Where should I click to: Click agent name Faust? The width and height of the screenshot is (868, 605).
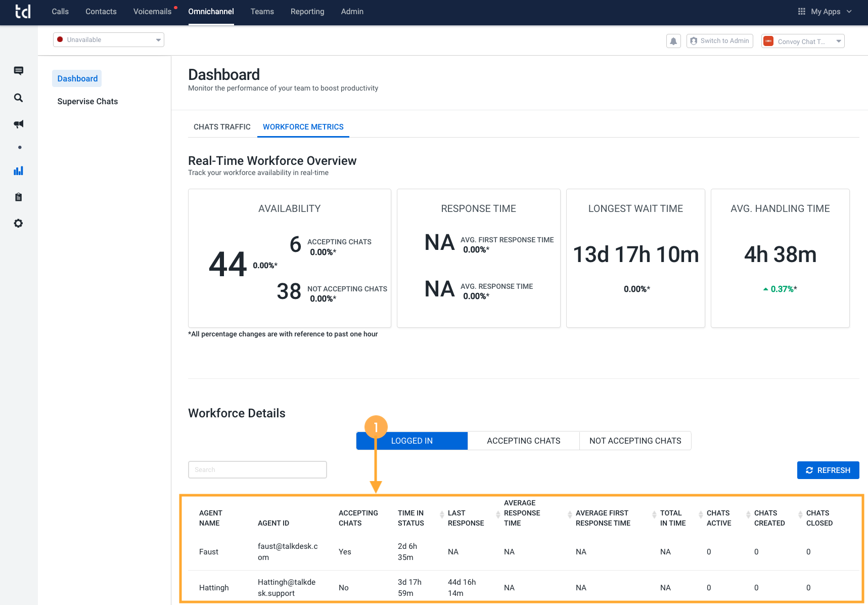tap(209, 552)
